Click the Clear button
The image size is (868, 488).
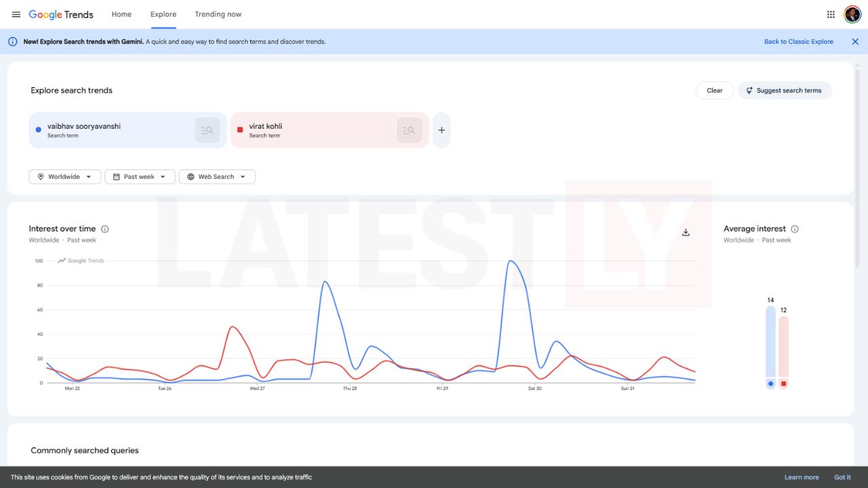pyautogui.click(x=715, y=90)
